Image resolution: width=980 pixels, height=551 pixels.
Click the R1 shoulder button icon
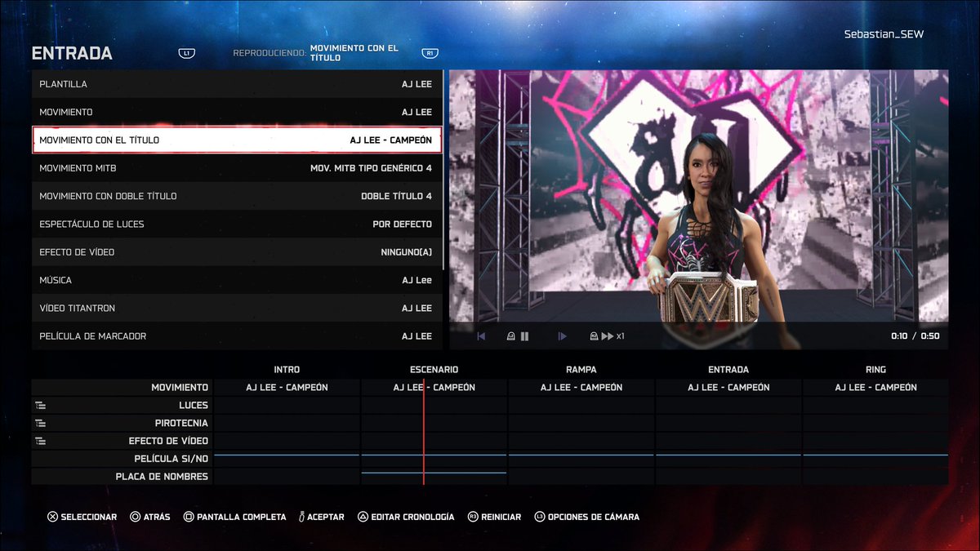(x=430, y=53)
